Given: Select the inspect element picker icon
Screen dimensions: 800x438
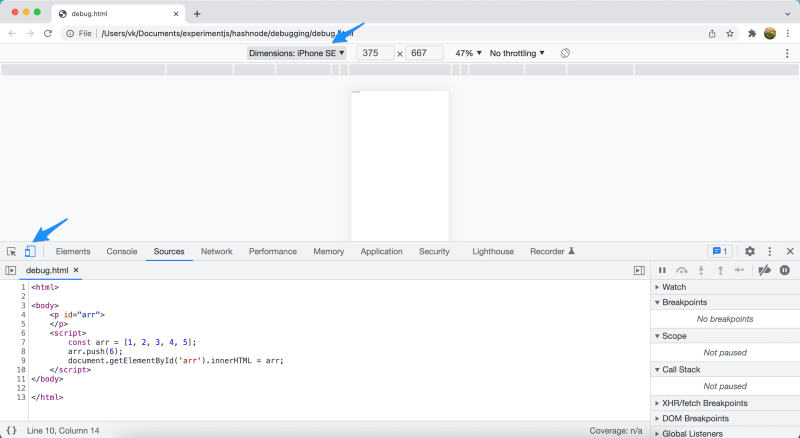Looking at the screenshot, I should point(11,252).
